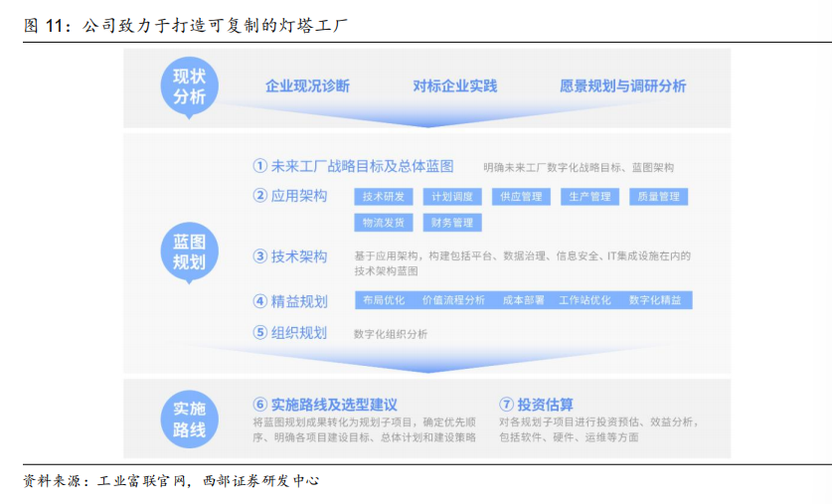
Task: Select the 计划调度 tag
Action: (x=452, y=197)
